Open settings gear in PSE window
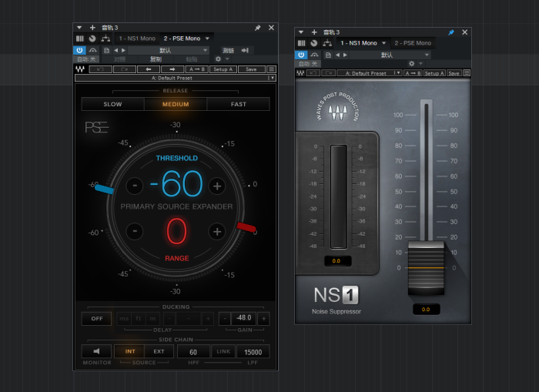The image size is (539, 392). tap(218, 59)
